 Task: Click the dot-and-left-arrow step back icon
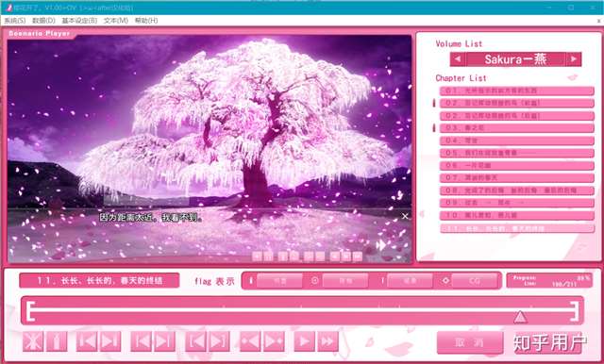point(250,341)
